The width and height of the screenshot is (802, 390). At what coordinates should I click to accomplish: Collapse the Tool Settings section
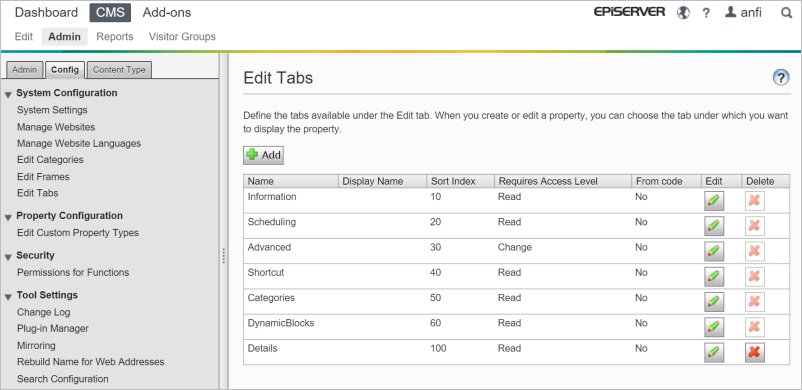coord(8,296)
